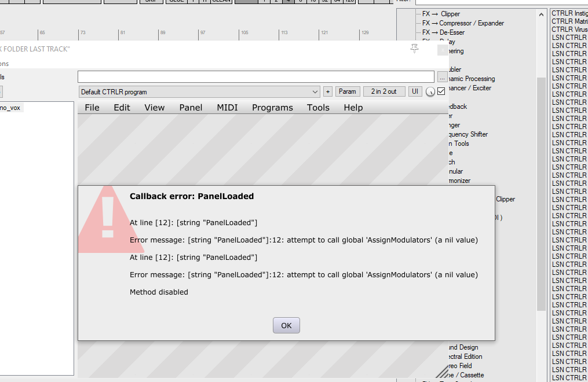Click OK to dismiss the PanelLoaded error
588x382 pixels.
pyautogui.click(x=286, y=325)
